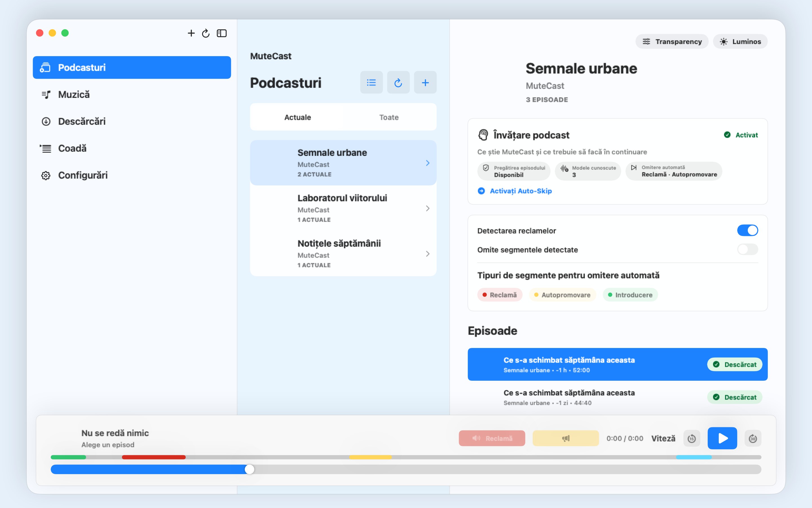Click the green Activat status label
Viewport: 812px width, 508px height.
coord(741,135)
